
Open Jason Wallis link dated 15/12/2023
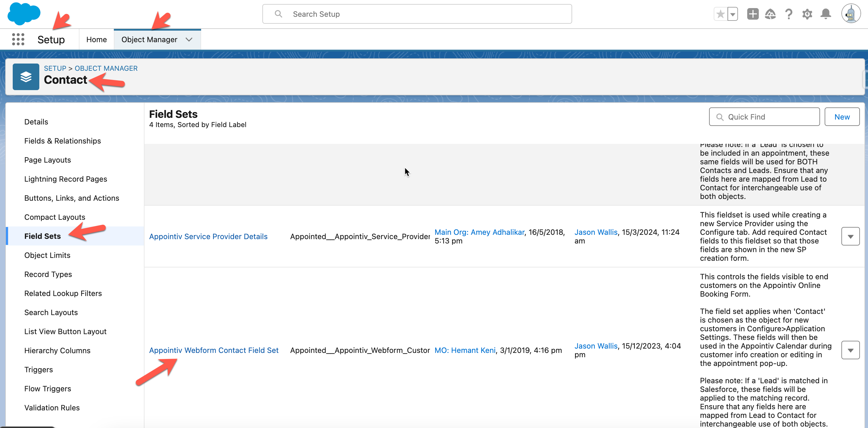(596, 346)
